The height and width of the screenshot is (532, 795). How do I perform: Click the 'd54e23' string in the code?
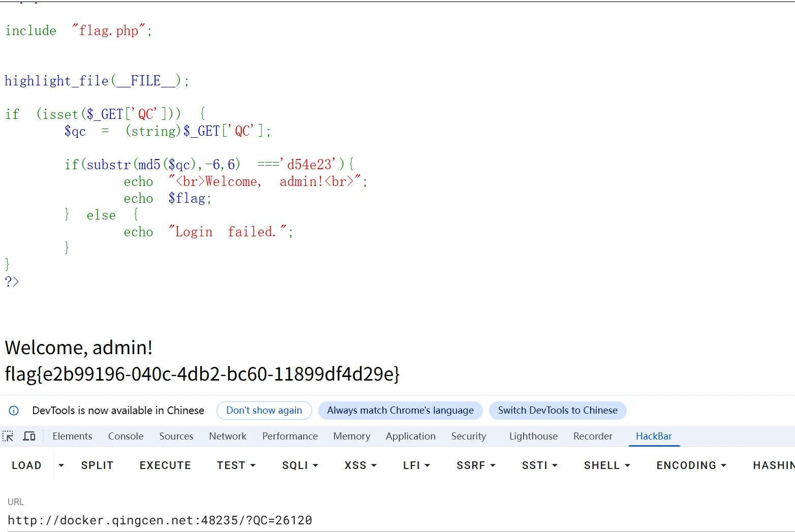click(310, 165)
